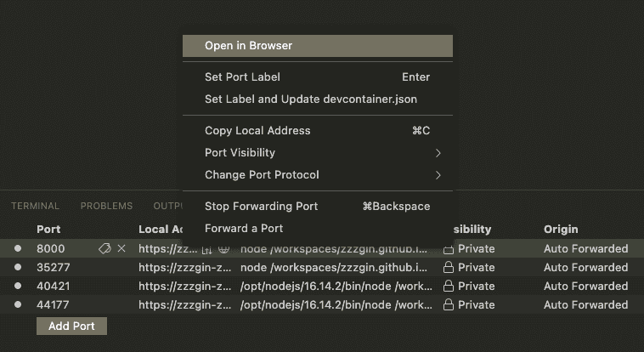The height and width of the screenshot is (352, 644).
Task: Select Set Port Label menu entry
Action: coord(318,77)
